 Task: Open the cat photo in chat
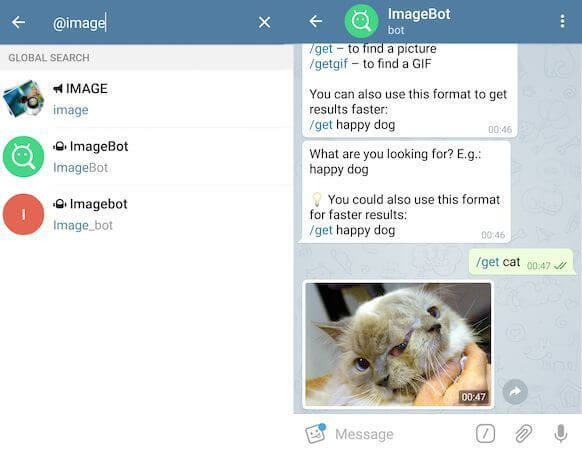(398, 345)
